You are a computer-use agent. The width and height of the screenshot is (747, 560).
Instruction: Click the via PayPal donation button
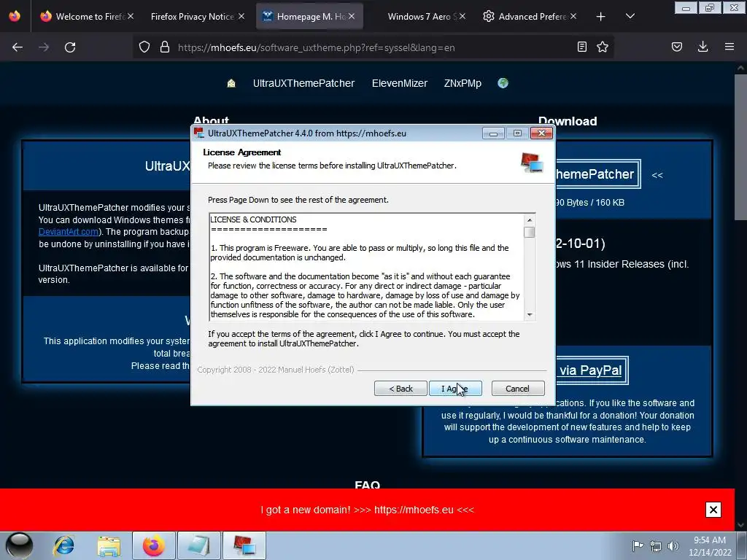tap(591, 370)
